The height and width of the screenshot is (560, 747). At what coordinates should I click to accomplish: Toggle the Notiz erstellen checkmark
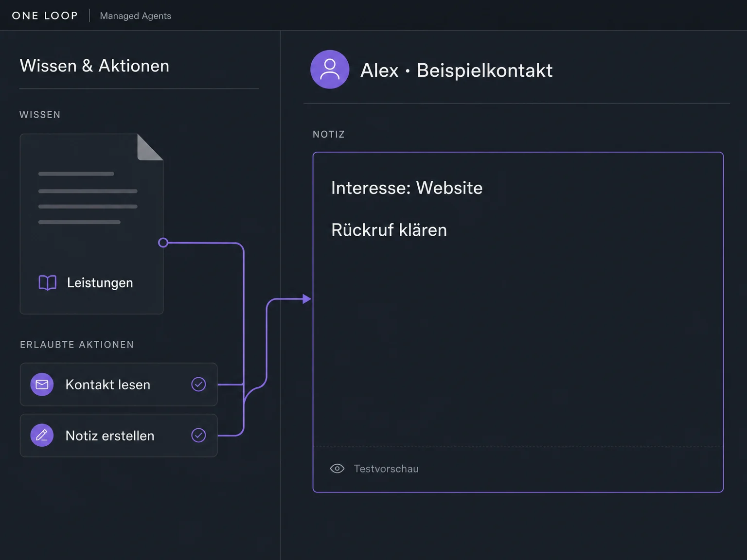198,436
